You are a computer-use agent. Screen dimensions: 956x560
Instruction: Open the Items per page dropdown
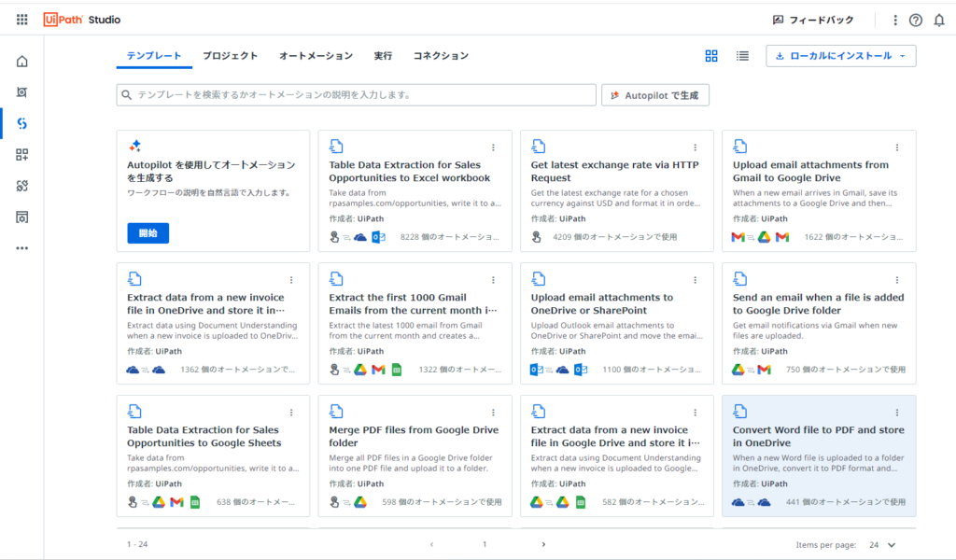(x=882, y=544)
